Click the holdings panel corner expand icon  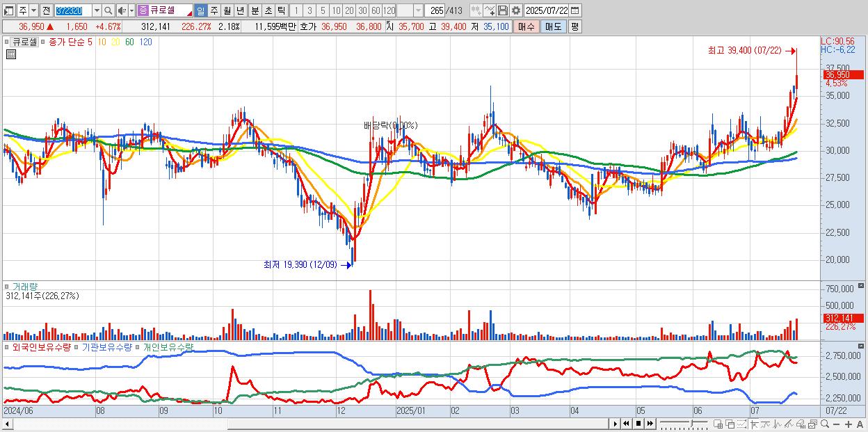tap(862, 346)
